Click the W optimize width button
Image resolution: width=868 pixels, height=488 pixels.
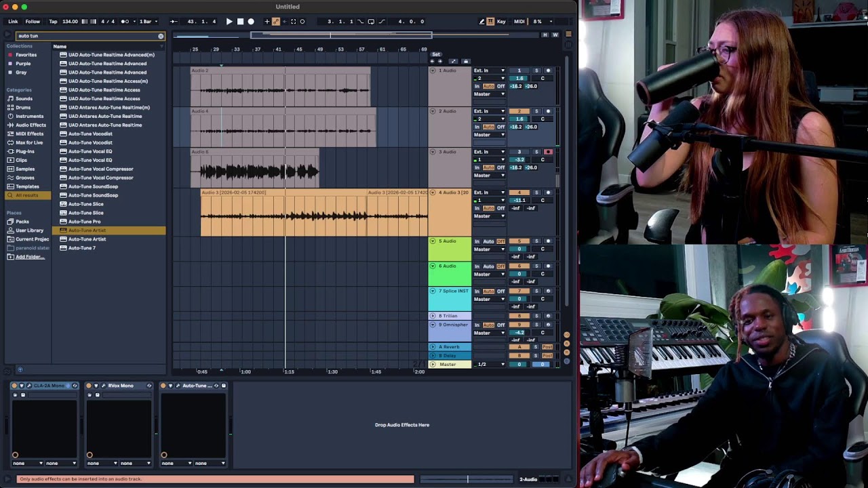555,35
